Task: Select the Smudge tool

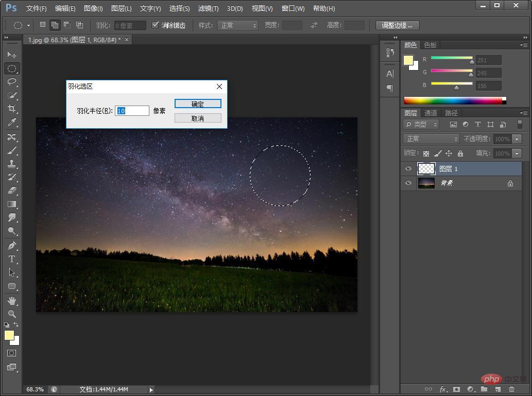Action: 12,217
